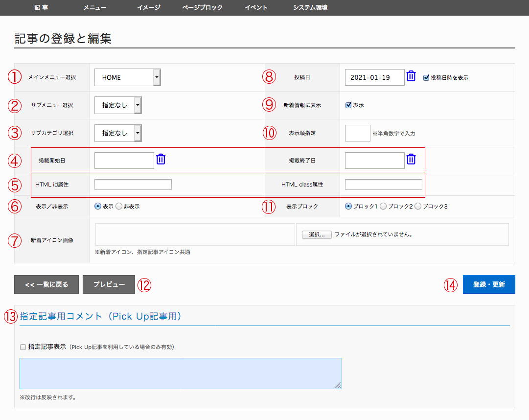
Task: Toggle 投稿日時を表示 checkbox
Action: [x=426, y=77]
